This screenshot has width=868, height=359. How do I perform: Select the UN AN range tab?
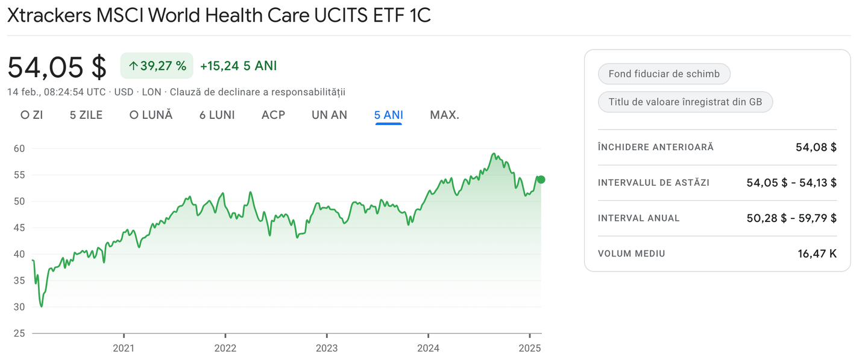click(x=329, y=115)
